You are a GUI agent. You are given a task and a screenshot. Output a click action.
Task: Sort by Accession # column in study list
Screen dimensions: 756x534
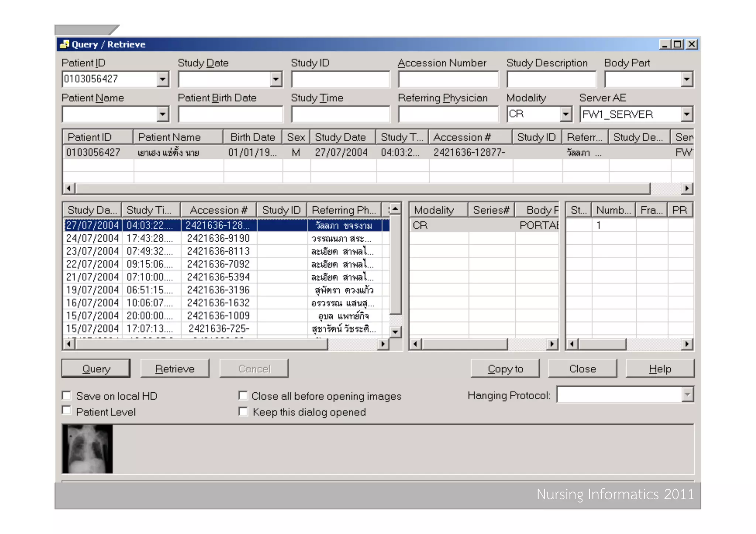pyautogui.click(x=218, y=210)
